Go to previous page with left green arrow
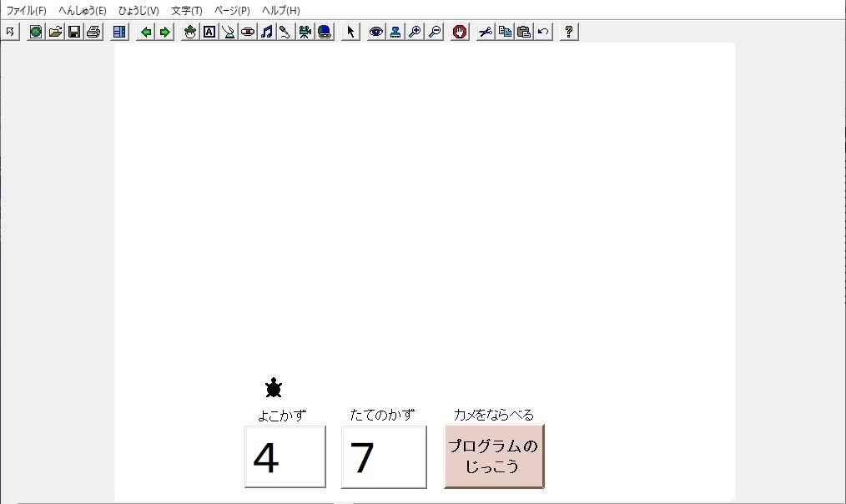 pos(146,32)
